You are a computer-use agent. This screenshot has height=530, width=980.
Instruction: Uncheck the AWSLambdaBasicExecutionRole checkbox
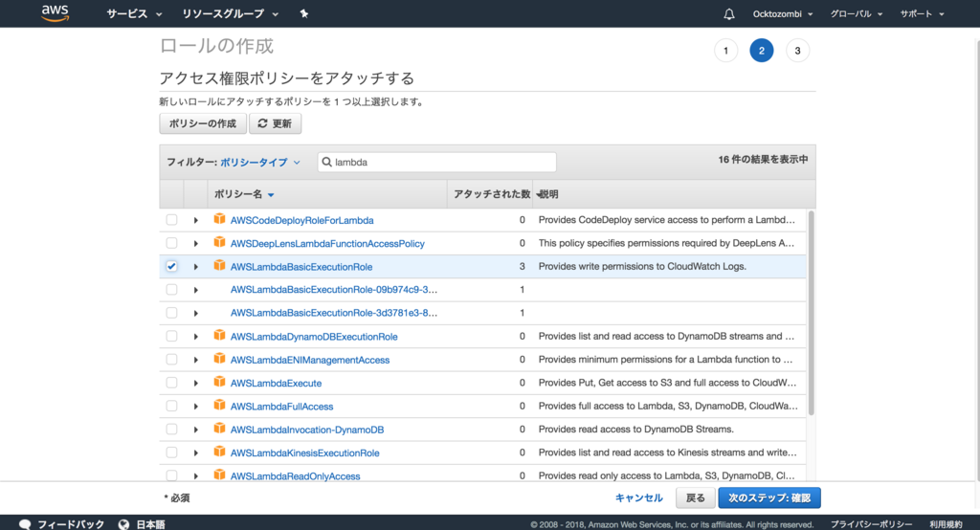[x=171, y=266]
